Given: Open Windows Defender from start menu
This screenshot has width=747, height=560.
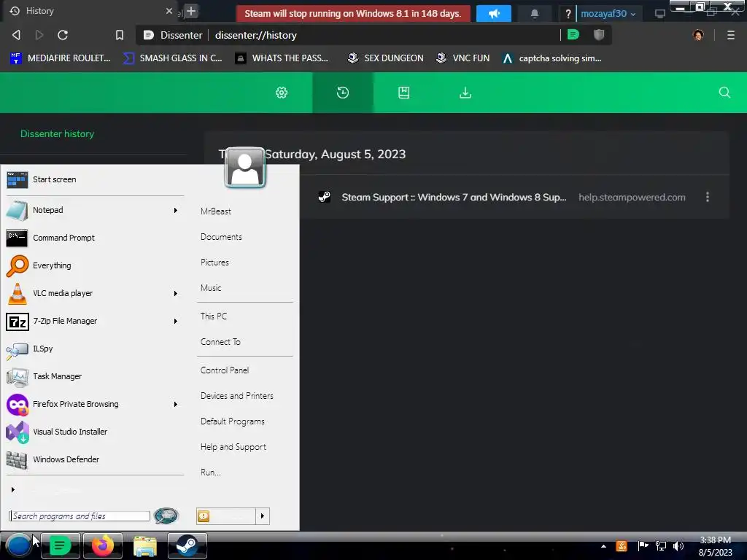Looking at the screenshot, I should 94,459.
